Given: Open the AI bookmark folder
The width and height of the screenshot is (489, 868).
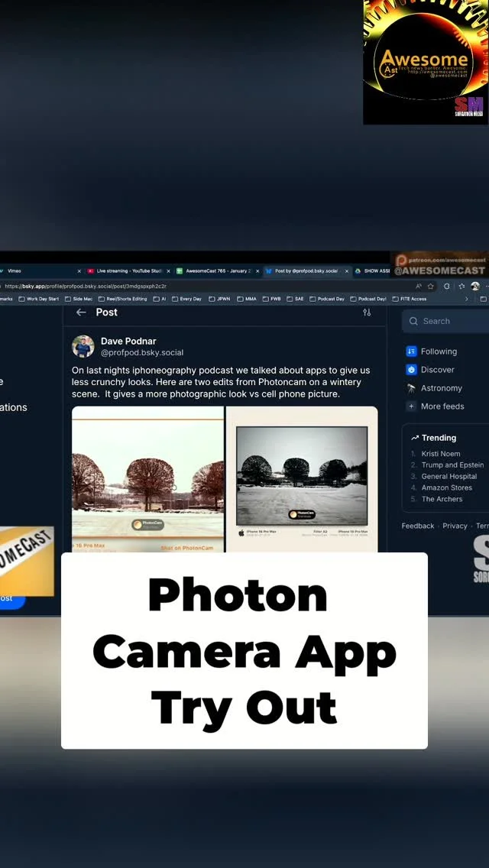Looking at the screenshot, I should (x=160, y=299).
